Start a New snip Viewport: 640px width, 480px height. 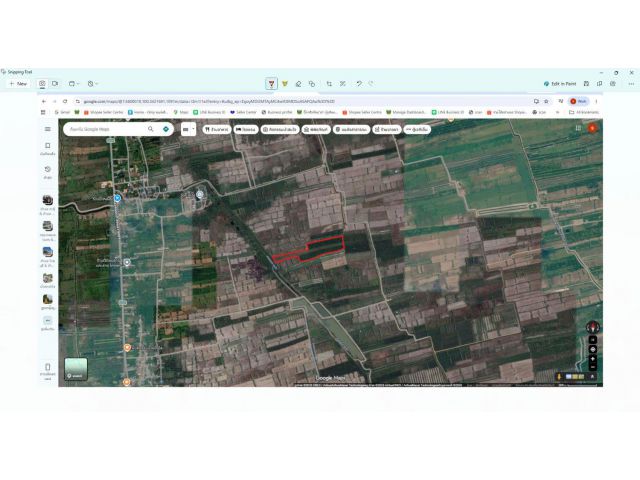pyautogui.click(x=18, y=83)
